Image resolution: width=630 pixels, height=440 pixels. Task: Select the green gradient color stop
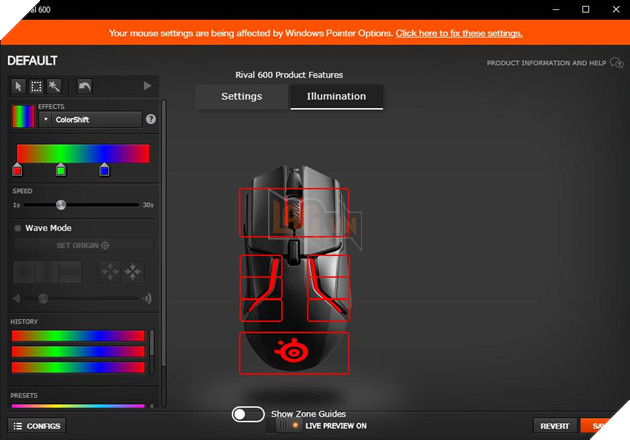[x=61, y=170]
